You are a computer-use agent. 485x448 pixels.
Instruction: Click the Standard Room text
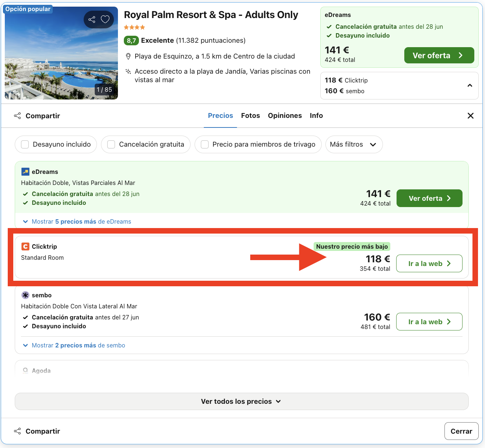coord(42,258)
